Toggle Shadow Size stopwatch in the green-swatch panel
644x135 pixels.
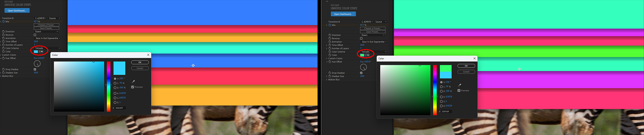tap(330, 76)
